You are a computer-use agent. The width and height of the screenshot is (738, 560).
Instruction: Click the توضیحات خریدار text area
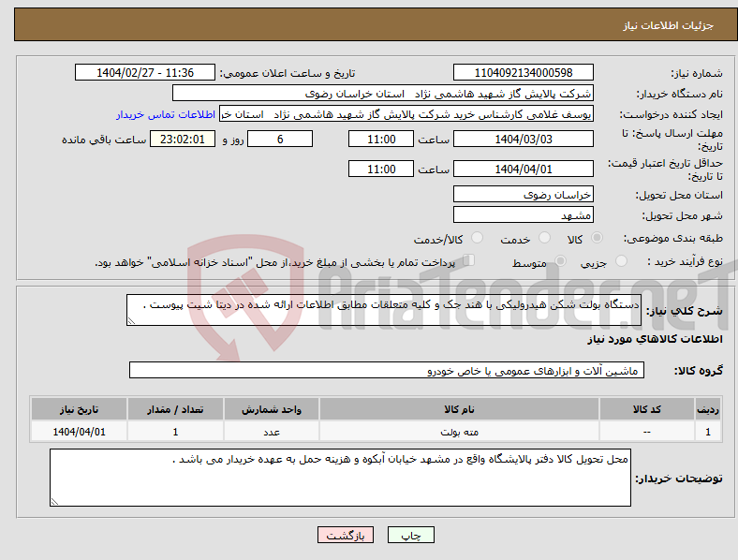click(x=340, y=478)
